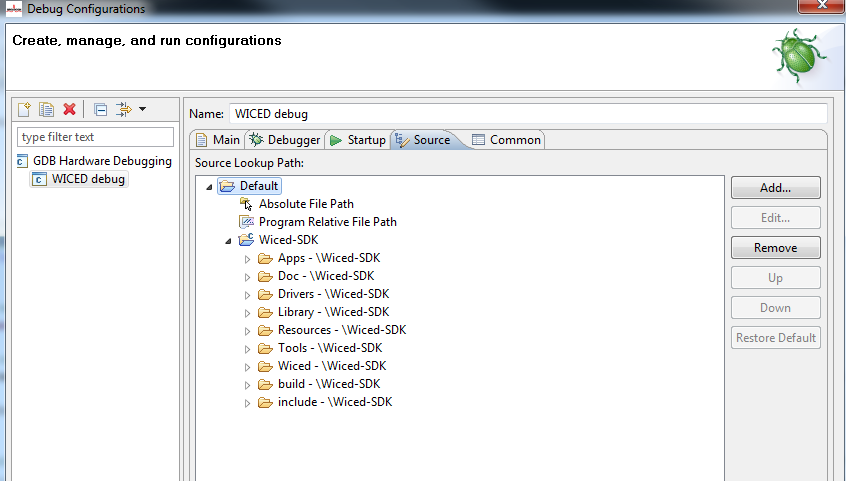Click the include folder icon
The image size is (846, 481).
(x=265, y=402)
